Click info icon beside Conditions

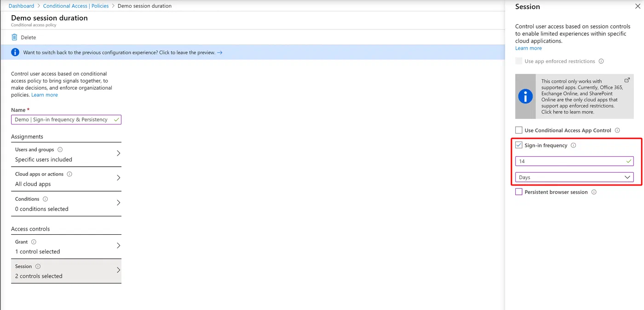45,199
